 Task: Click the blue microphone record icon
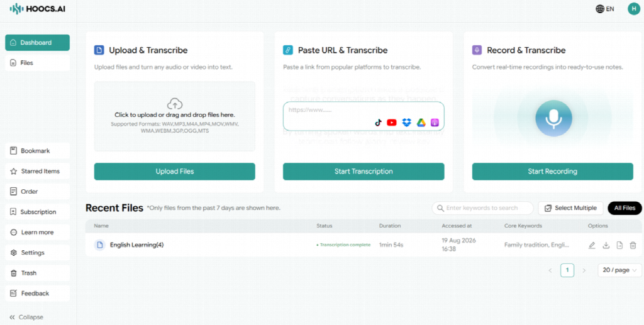pyautogui.click(x=553, y=119)
